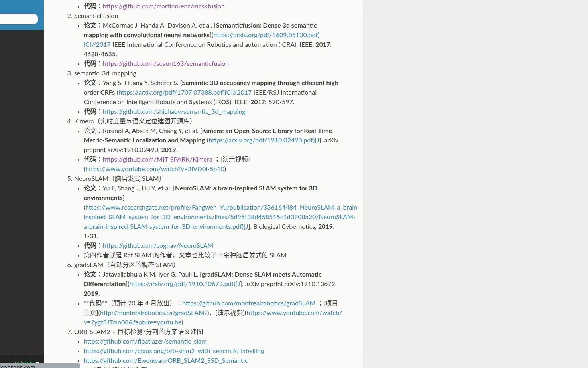588x368 pixels.
Task: Click text 'preprint arXiv:1910.02490, 2019'
Action: [x=130, y=150]
